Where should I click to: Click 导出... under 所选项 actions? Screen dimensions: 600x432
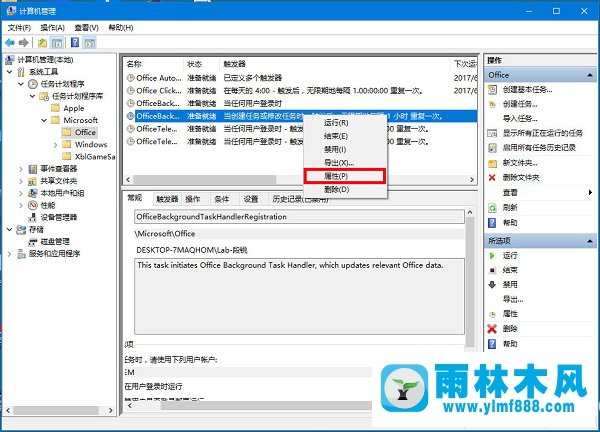[x=513, y=299]
